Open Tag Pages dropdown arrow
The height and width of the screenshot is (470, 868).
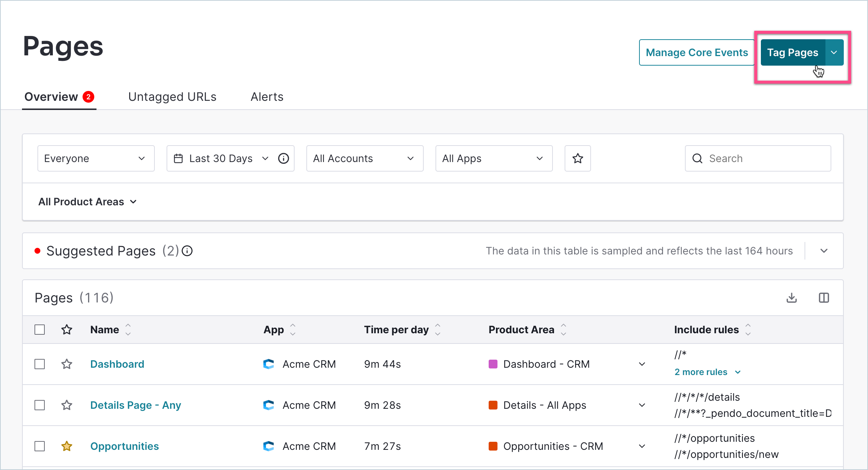(834, 52)
